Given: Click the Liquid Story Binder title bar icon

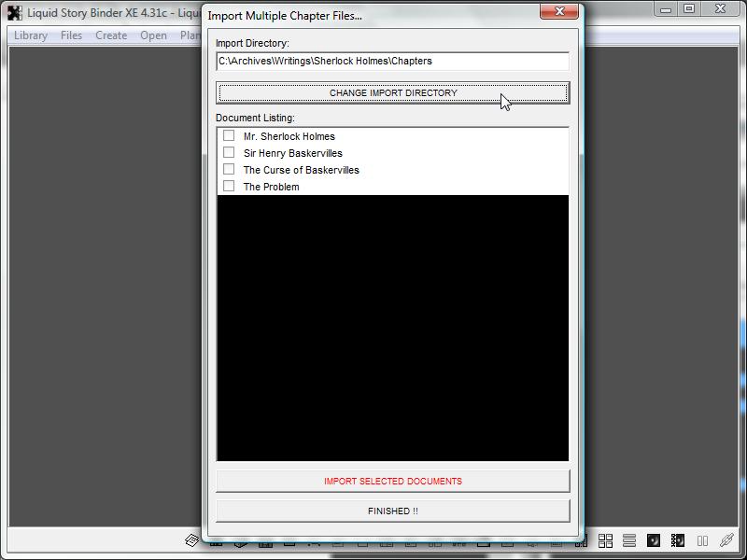Looking at the screenshot, I should pos(14,13).
